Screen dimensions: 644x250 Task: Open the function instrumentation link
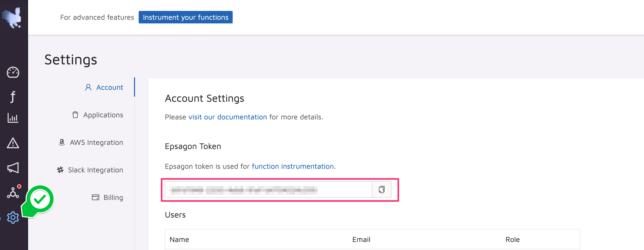[x=293, y=166]
